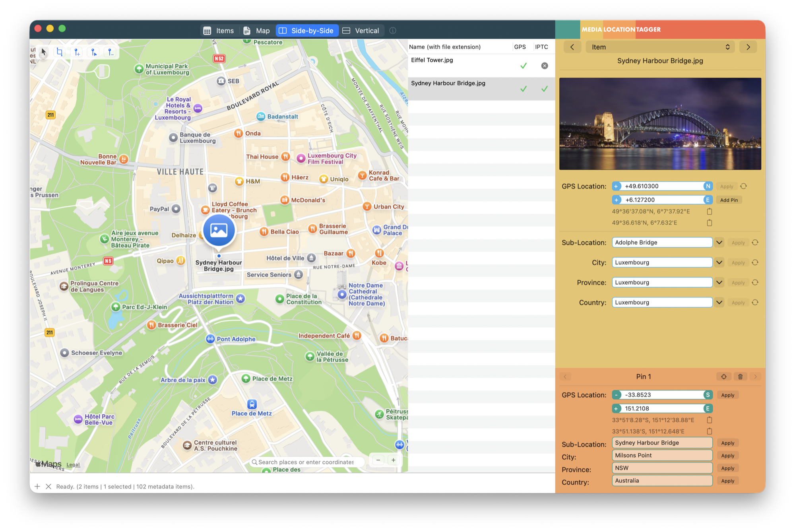Apply Pin Sub-Location Sydney Harbour Bridge
This screenshot has width=795, height=532.
728,443
